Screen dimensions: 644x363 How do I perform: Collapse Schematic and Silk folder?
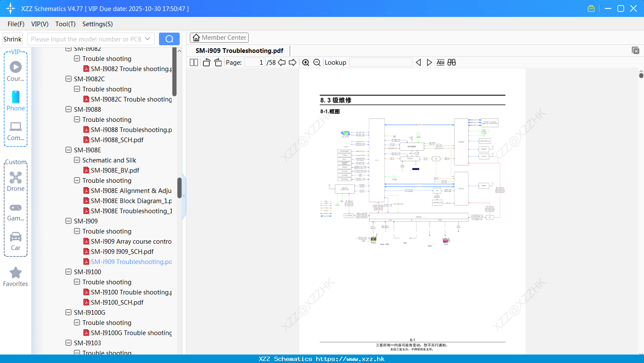pyautogui.click(x=77, y=160)
